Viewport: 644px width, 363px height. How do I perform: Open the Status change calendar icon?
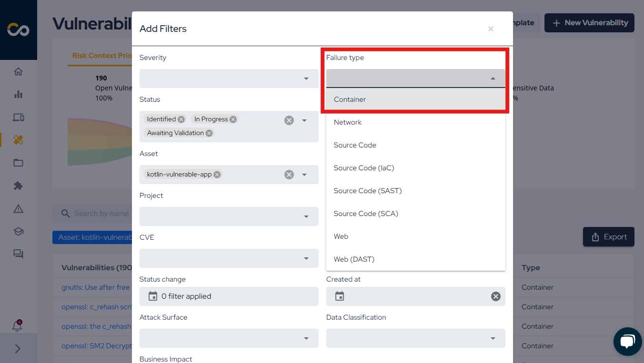pyautogui.click(x=153, y=296)
